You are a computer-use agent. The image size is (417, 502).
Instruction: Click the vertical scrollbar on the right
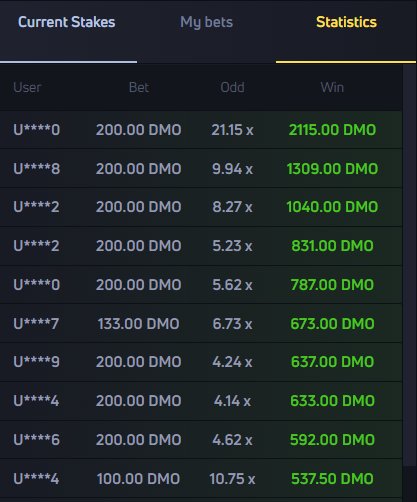(x=410, y=265)
